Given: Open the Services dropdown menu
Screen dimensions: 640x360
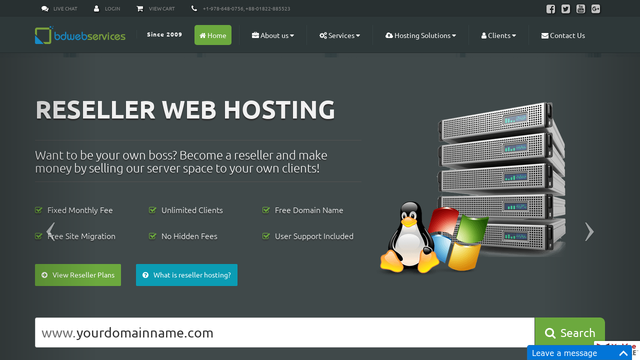Looking at the screenshot, I should point(340,36).
